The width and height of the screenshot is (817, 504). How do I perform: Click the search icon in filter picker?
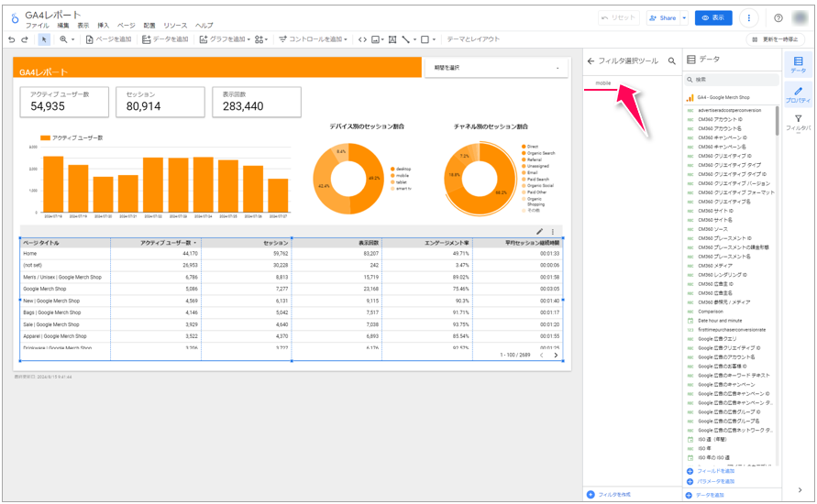click(671, 60)
